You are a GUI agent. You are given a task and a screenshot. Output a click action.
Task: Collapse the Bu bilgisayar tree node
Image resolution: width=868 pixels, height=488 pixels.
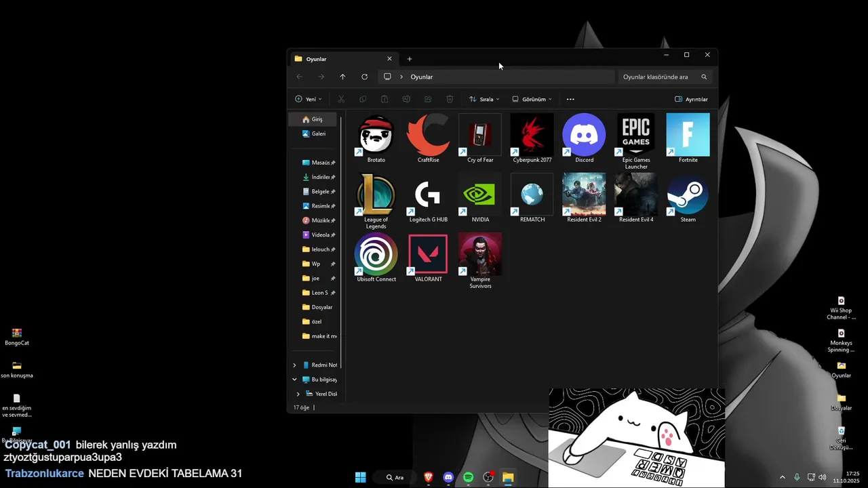click(294, 380)
